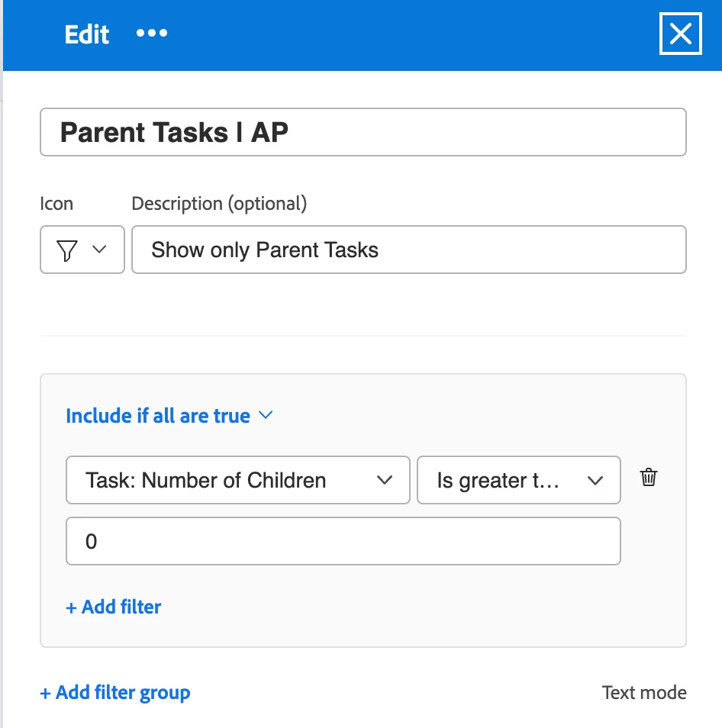722x728 pixels.
Task: Click the 'Description (optional)' label
Action: pos(219,204)
